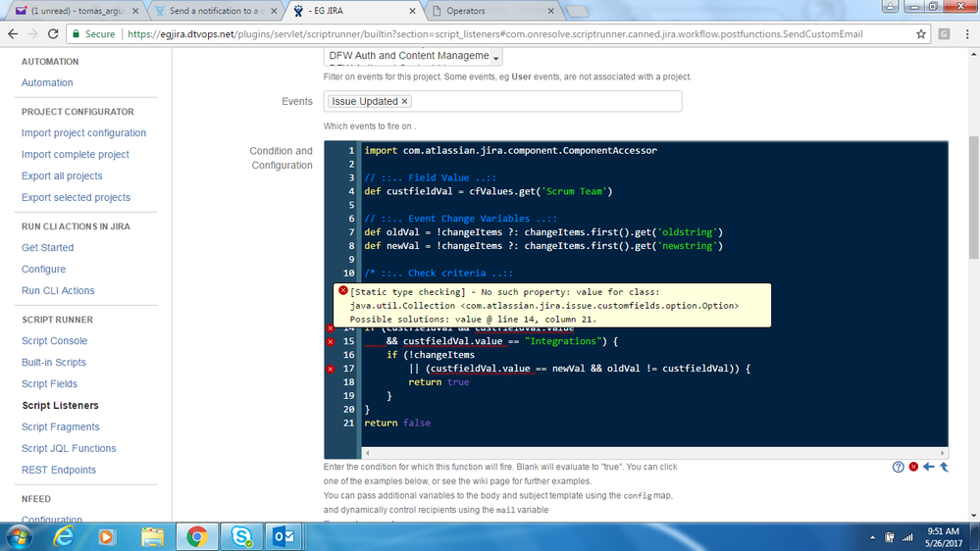
Task: Reload the current page
Action: 53,34
